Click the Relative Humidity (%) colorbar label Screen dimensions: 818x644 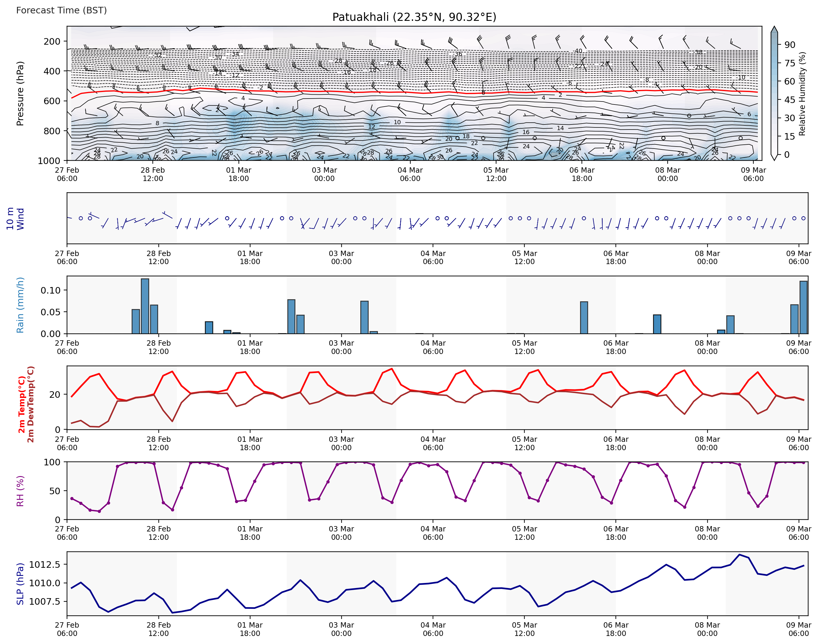[x=802, y=93]
